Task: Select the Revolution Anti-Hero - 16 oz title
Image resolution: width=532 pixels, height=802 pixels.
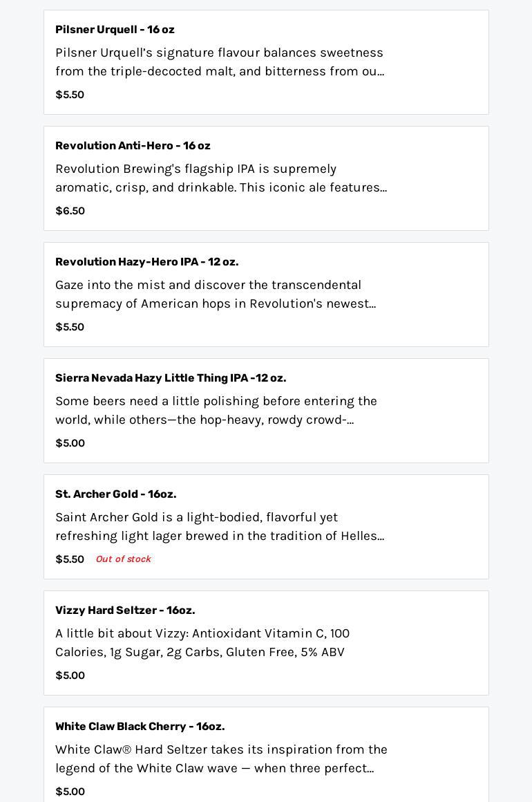Action: 133,146
